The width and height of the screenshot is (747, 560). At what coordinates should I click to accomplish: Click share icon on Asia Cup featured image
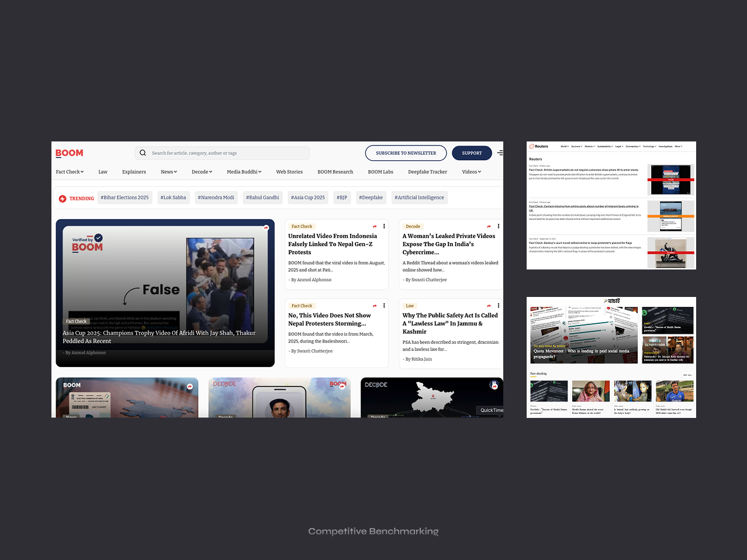[x=266, y=228]
